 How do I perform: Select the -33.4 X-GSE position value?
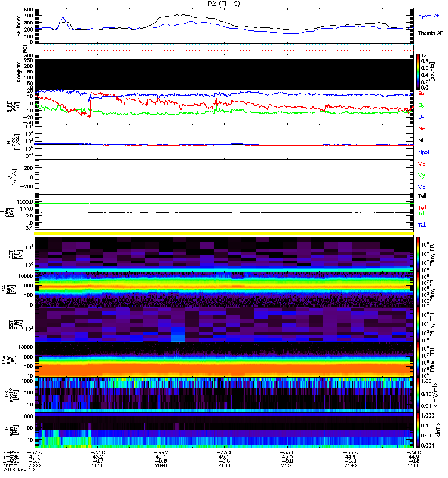coord(225,452)
